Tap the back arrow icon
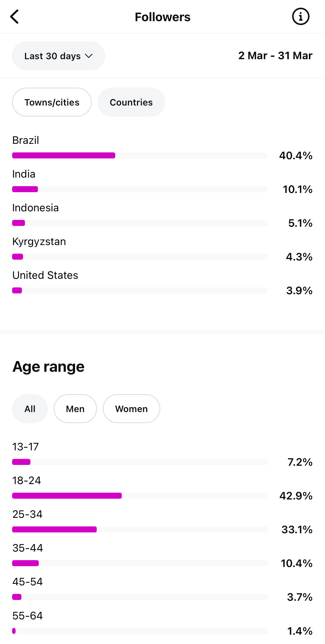 [15, 17]
